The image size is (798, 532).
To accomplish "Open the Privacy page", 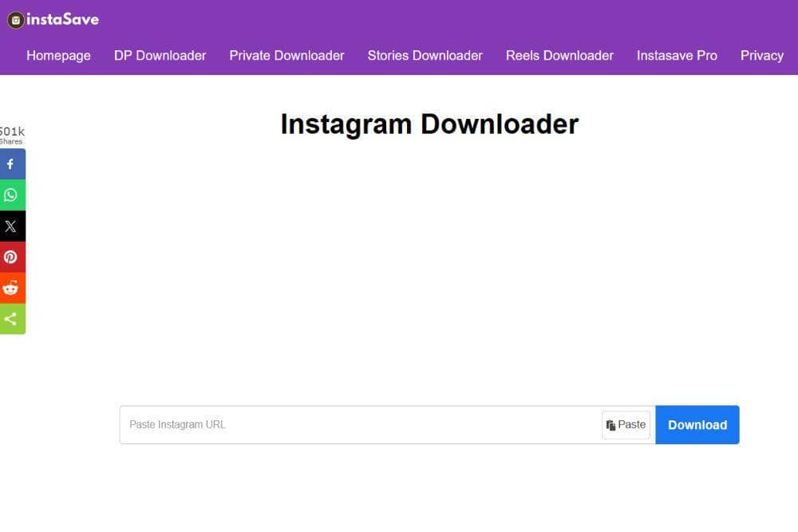I will 762,55.
